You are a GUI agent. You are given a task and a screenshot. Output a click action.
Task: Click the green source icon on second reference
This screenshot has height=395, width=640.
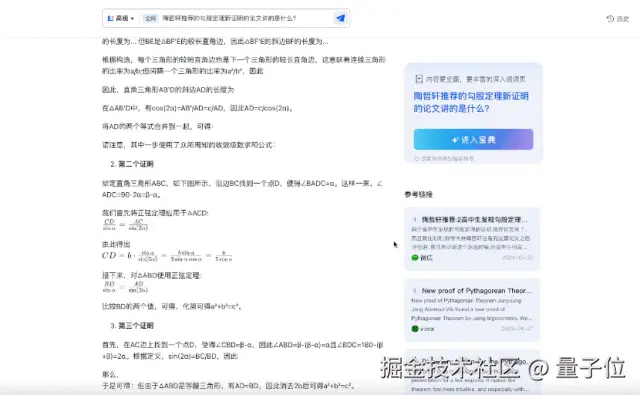pyautogui.click(x=415, y=329)
